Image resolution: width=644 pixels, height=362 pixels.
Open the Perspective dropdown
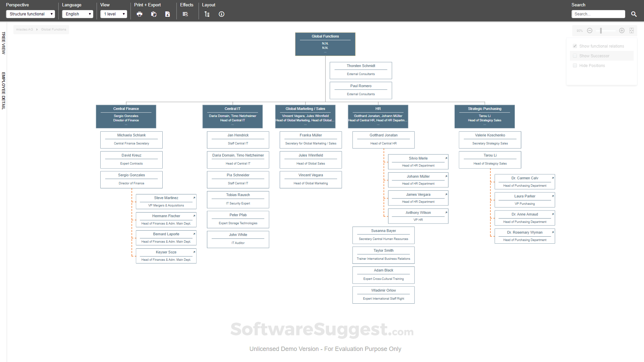click(30, 14)
